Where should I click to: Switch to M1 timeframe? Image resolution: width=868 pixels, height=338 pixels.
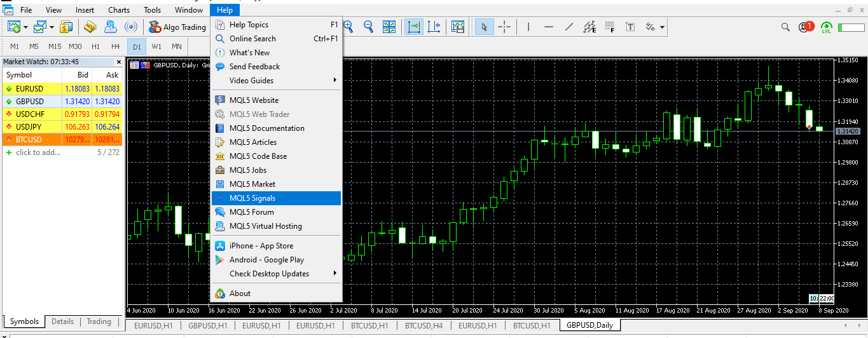point(15,46)
